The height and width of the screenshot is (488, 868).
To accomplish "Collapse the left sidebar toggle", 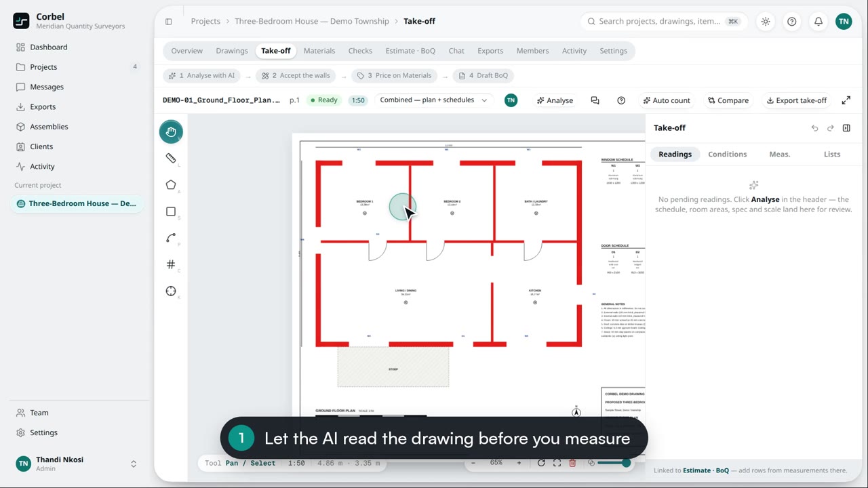I will (x=169, y=22).
